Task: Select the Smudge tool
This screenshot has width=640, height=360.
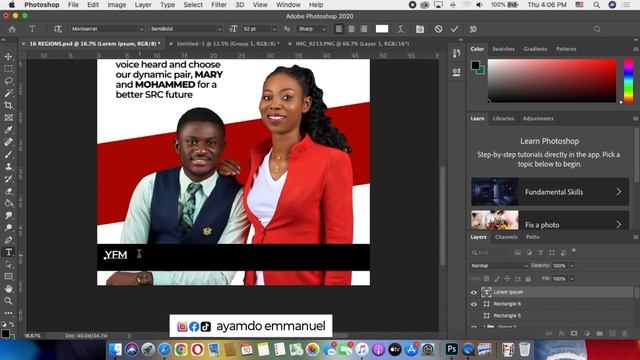Action: (8, 216)
